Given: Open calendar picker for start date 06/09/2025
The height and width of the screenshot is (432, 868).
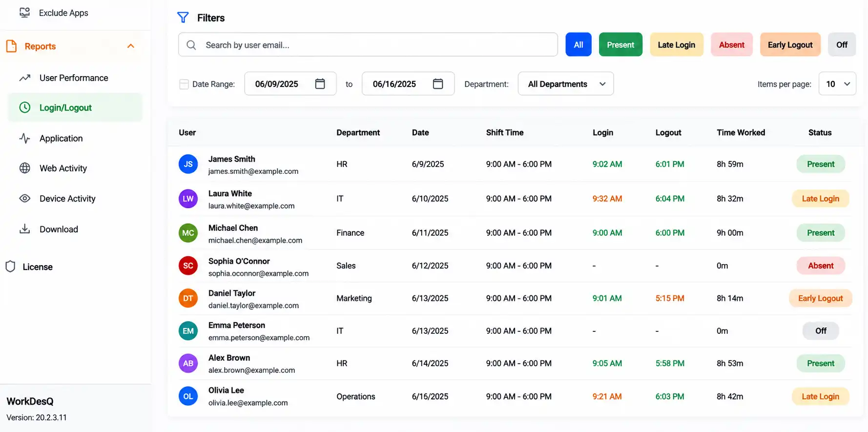Looking at the screenshot, I should (x=320, y=84).
